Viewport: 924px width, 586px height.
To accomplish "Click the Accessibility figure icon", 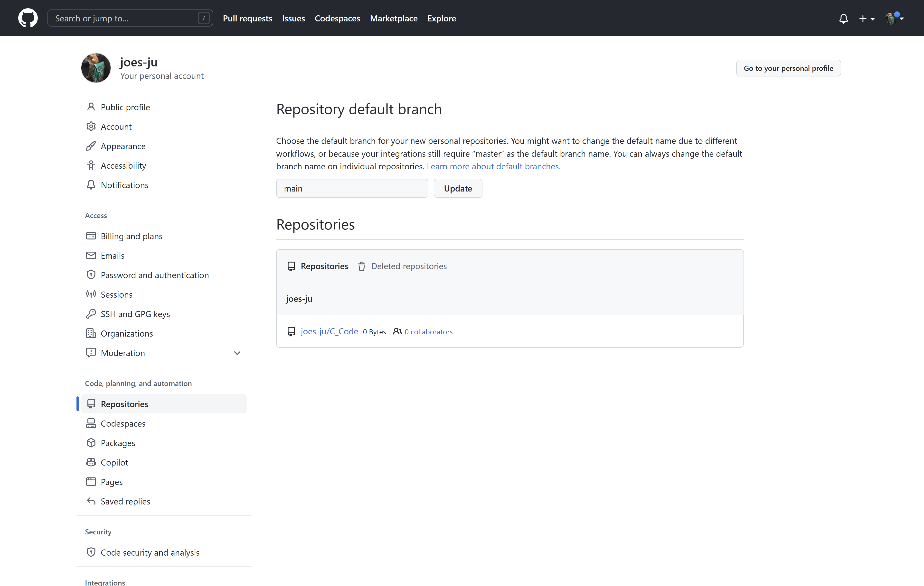I will click(x=91, y=166).
